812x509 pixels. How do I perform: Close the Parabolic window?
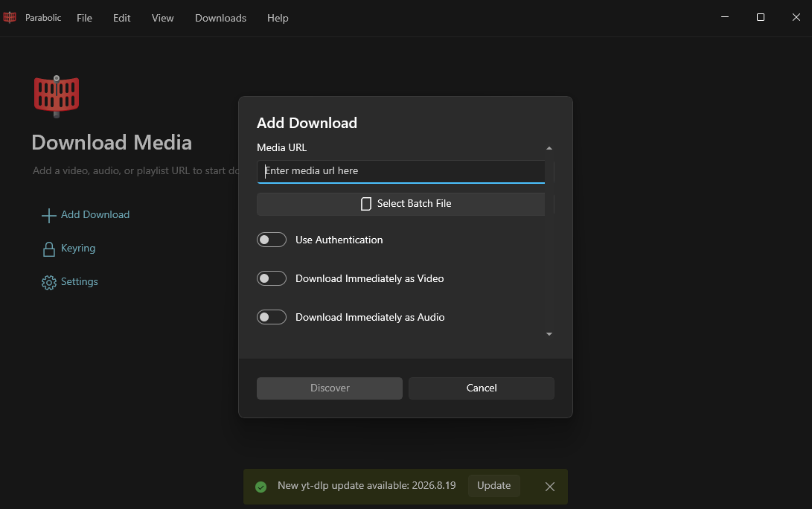tap(796, 17)
